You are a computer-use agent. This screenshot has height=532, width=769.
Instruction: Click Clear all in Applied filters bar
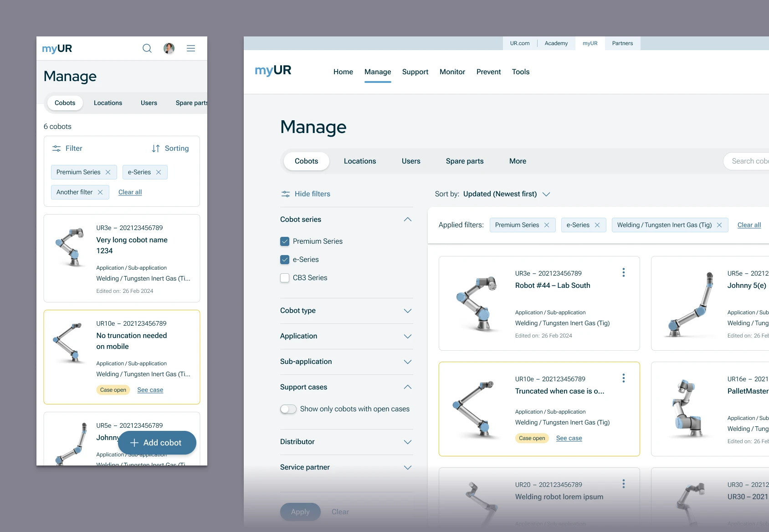point(749,225)
